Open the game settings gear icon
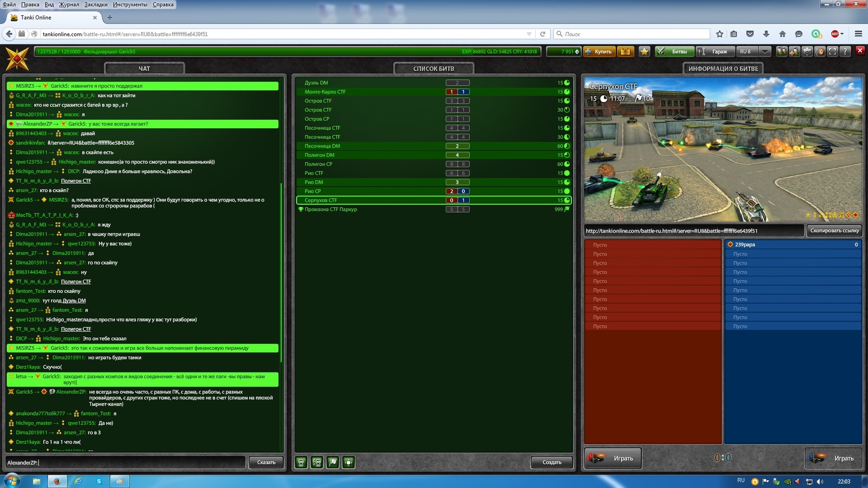Viewport: 868px width, 488px height. tap(807, 52)
